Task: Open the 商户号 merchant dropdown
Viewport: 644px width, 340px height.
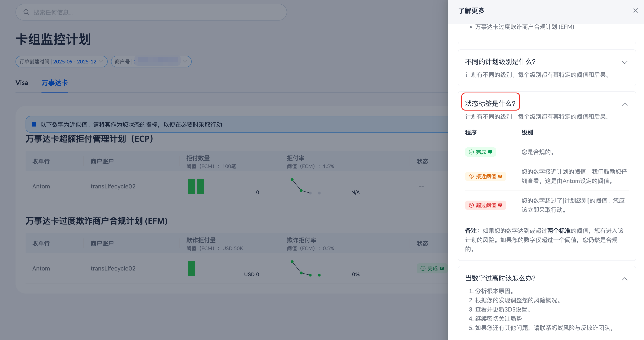Action: pyautogui.click(x=185, y=62)
